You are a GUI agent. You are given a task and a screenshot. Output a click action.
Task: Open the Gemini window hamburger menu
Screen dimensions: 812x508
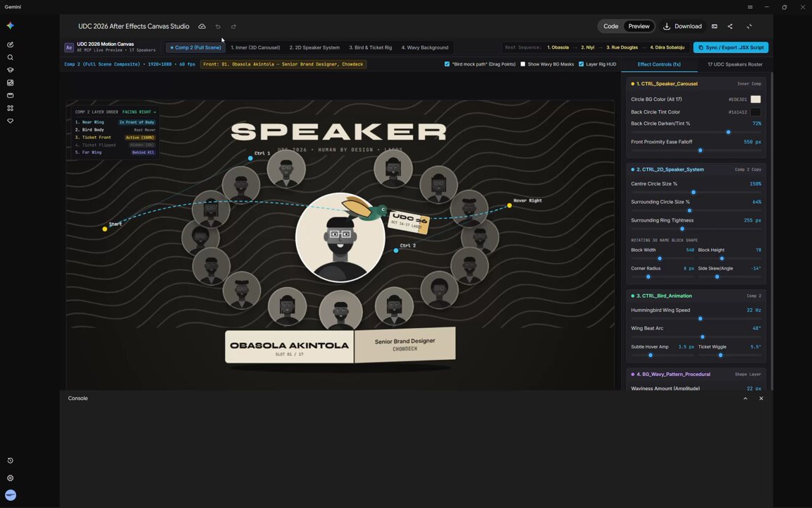pos(750,7)
